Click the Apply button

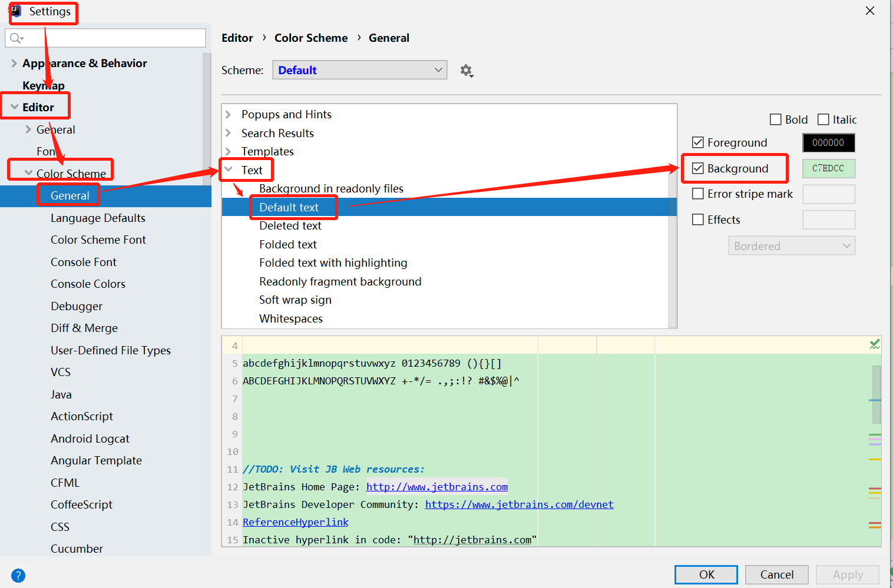click(848, 574)
